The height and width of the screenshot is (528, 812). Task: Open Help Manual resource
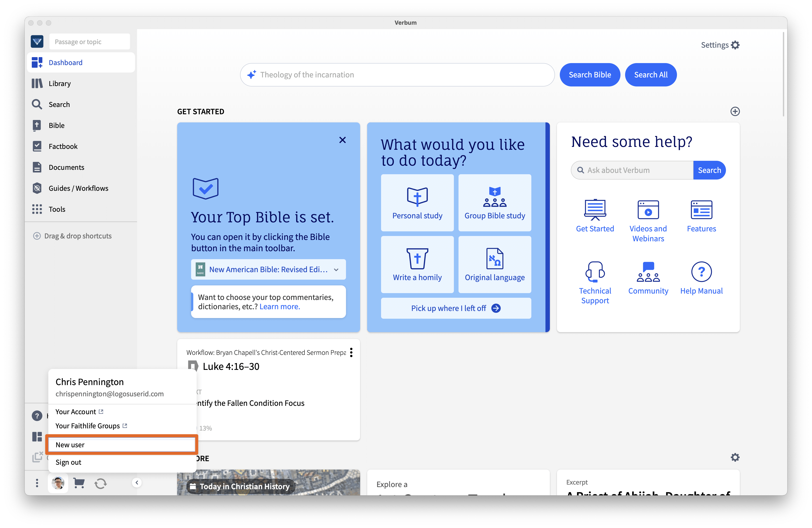[701, 278]
